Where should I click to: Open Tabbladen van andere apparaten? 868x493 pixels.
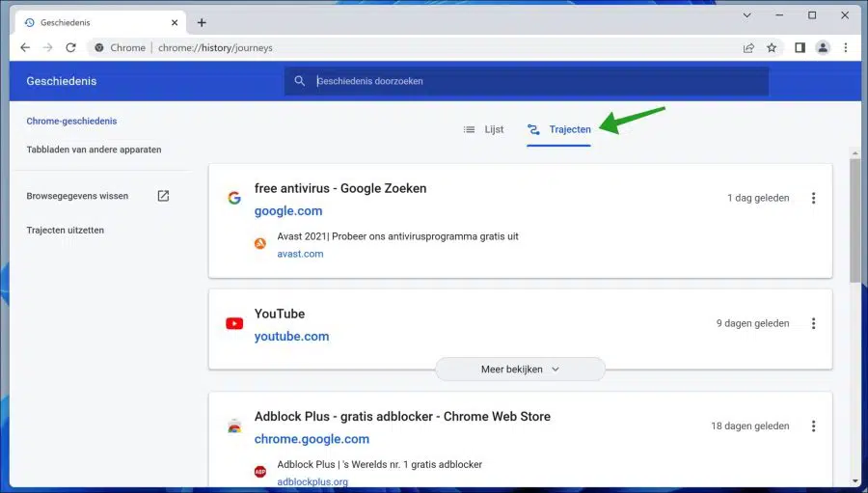pos(95,150)
